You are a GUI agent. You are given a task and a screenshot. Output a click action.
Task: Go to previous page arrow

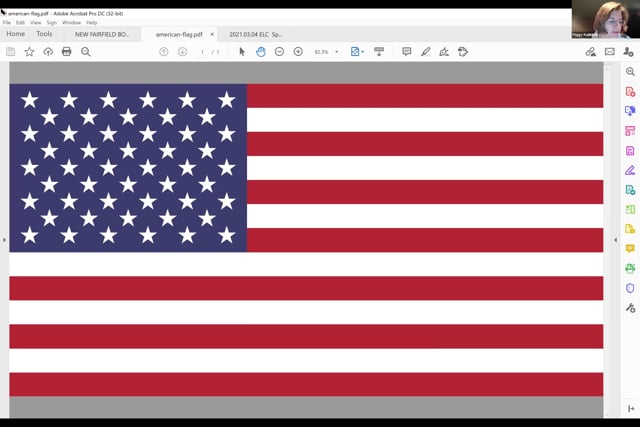pos(164,52)
